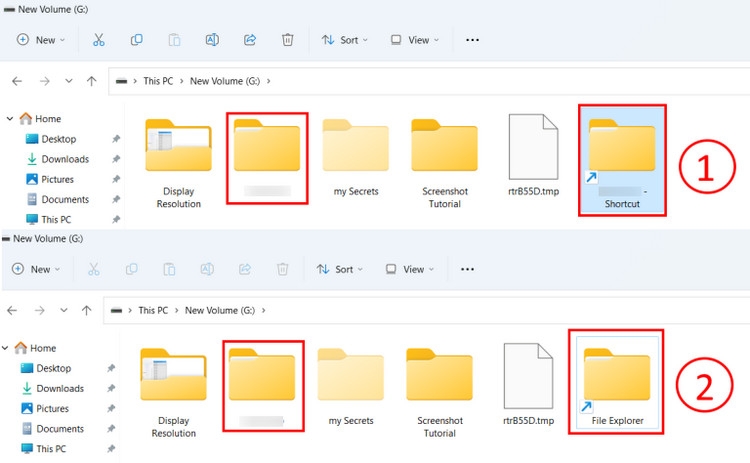Select Display Resolution folder in the top window
The width and height of the screenshot is (750, 463).
(178, 163)
